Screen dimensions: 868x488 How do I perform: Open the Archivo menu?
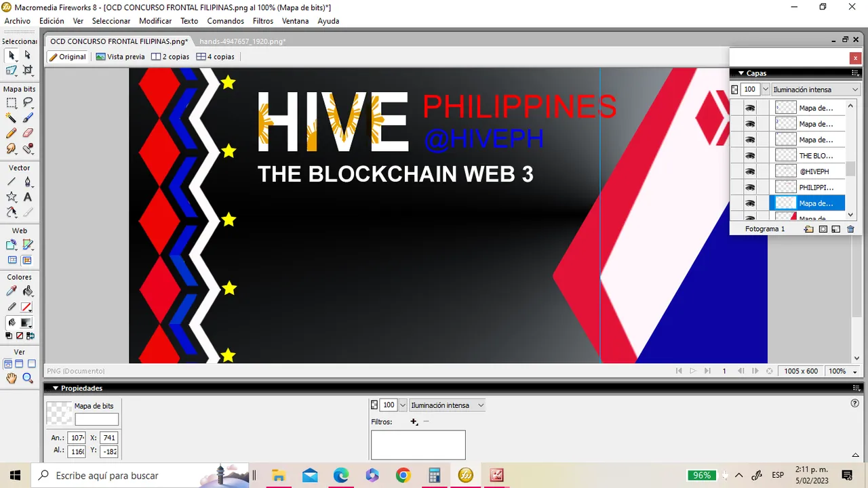18,21
